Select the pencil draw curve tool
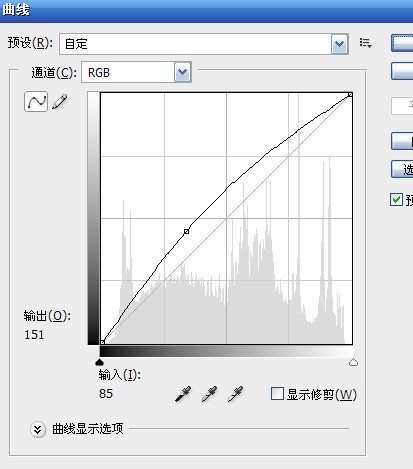The width and height of the screenshot is (413, 469). pyautogui.click(x=60, y=101)
